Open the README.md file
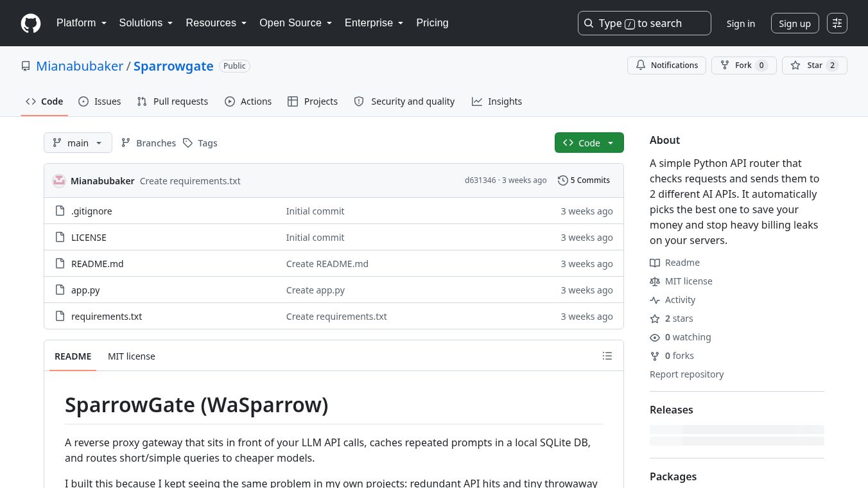Screen dimensions: 868x488 tap(98, 263)
